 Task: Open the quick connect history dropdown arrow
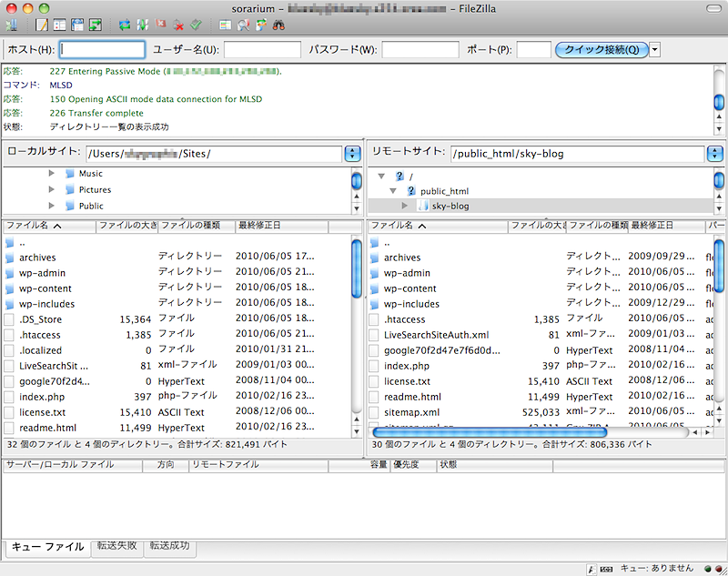pyautogui.click(x=654, y=50)
